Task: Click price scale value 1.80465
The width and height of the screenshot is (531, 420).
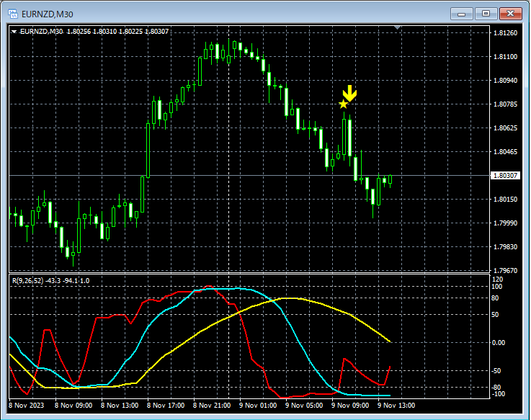Action: coord(505,152)
